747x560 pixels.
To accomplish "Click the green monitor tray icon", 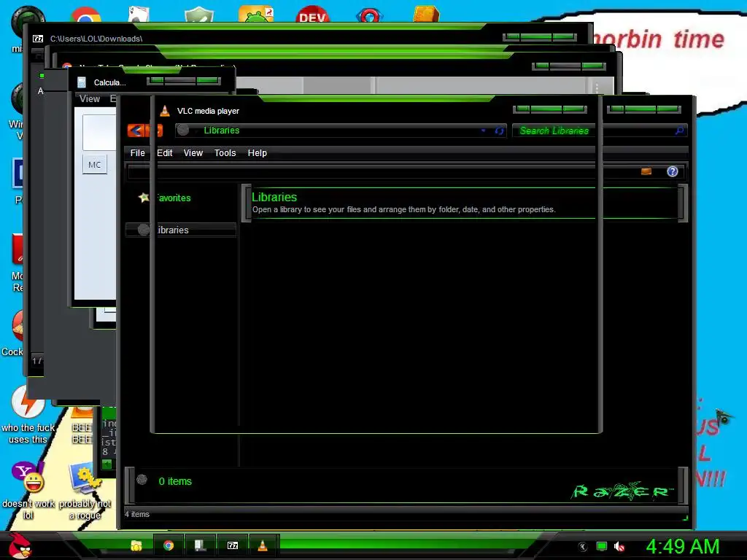I will (x=602, y=547).
